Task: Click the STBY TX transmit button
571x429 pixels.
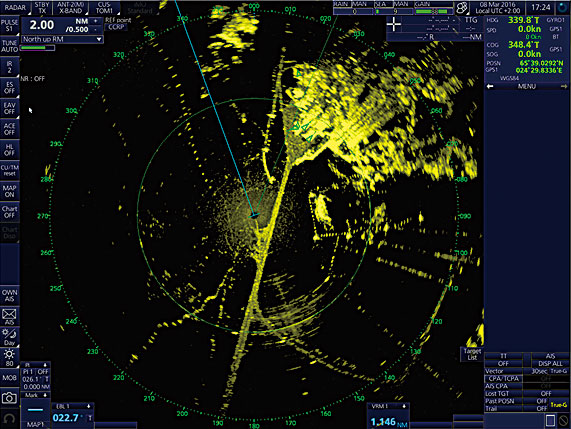Action: click(x=42, y=8)
